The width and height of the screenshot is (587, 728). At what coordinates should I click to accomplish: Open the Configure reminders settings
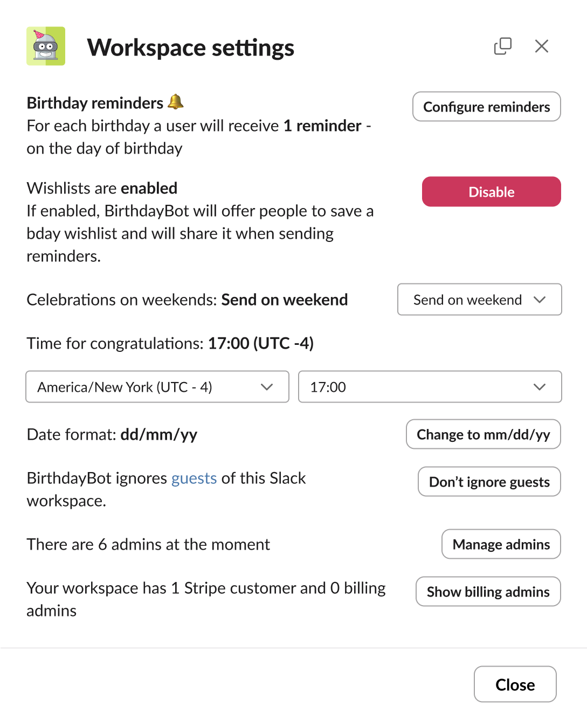click(x=486, y=106)
